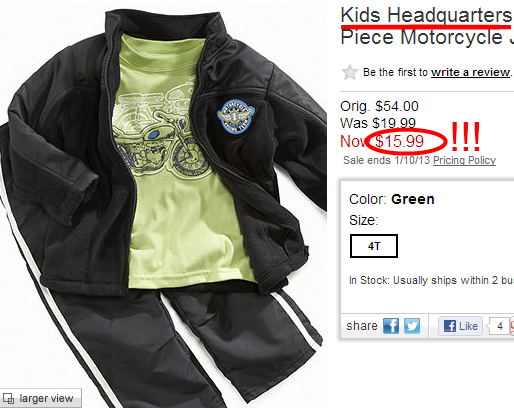Click the Color: Green label
Image resolution: width=514 pixels, height=408 pixels.
click(x=392, y=199)
